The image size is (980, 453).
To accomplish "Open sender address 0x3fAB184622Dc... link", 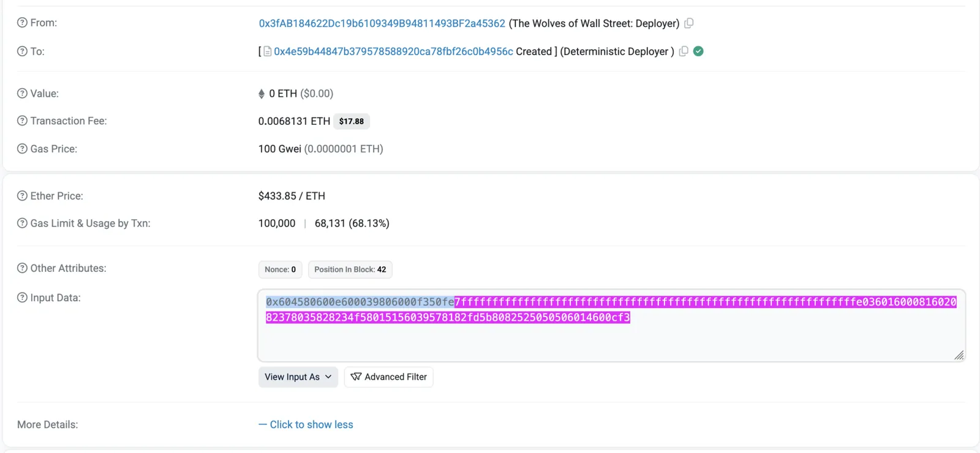I will pos(382,23).
